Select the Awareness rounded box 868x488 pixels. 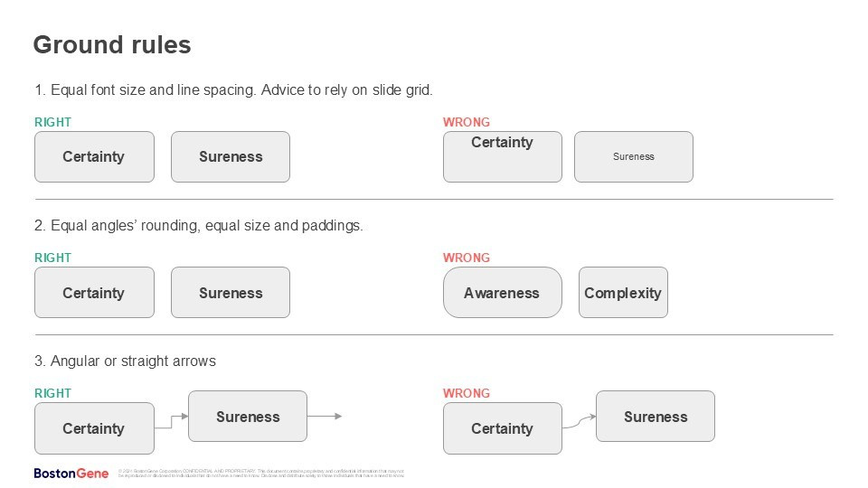pyautogui.click(x=502, y=293)
